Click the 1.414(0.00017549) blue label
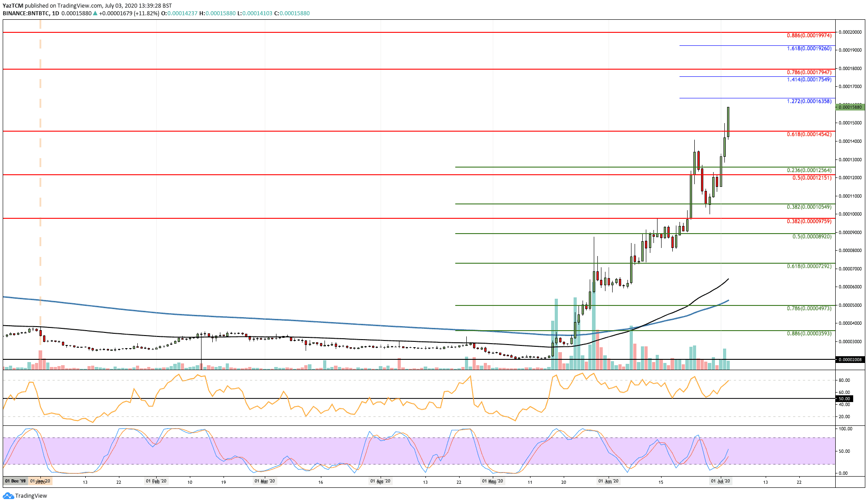Viewport: 868px width, 504px height. click(809, 80)
